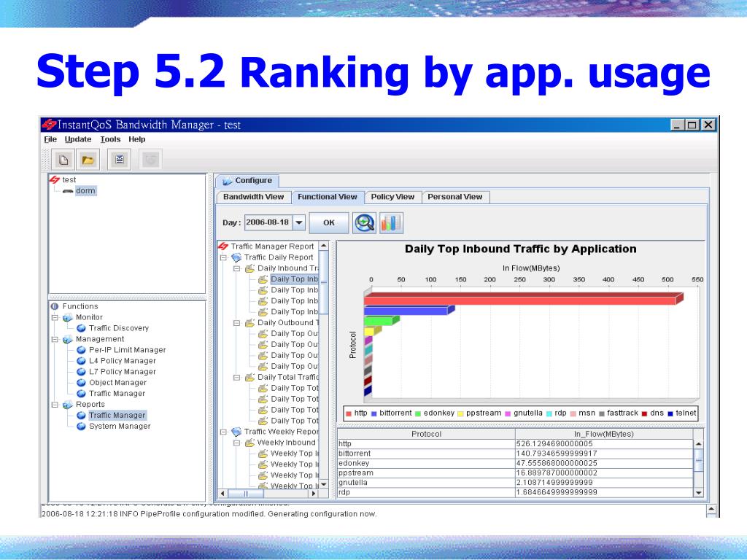747x560 pixels.
Task: Click the report tree horizontal scrollbar right arrow
Action: coord(314,494)
